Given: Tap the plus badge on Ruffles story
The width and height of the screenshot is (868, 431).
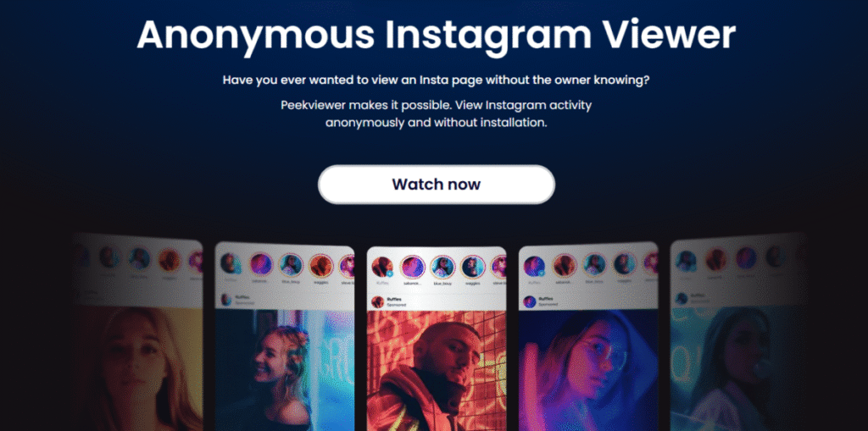Looking at the screenshot, I should (x=389, y=274).
